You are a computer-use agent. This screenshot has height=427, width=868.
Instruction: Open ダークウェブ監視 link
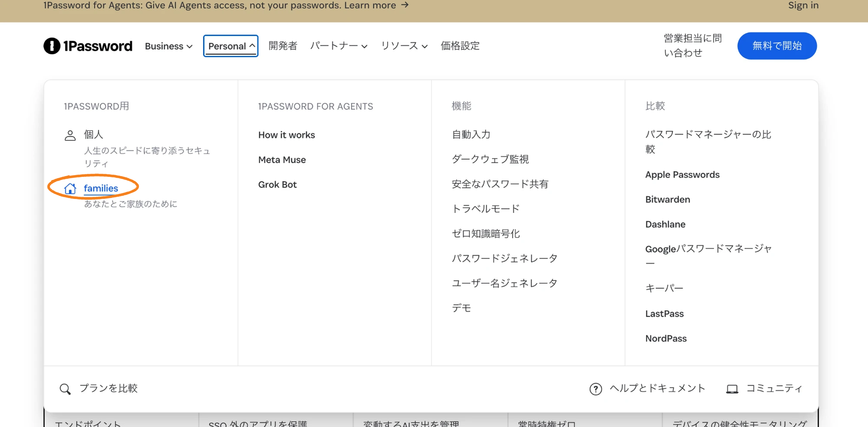tap(490, 160)
